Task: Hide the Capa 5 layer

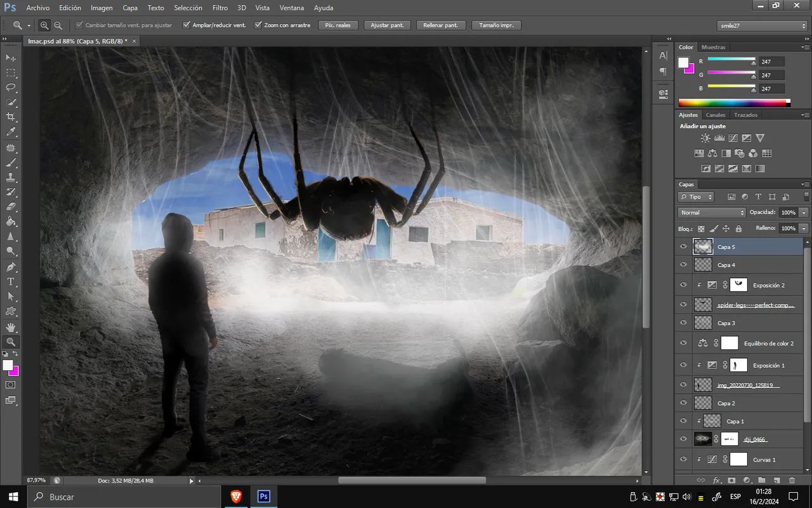Action: tap(683, 246)
